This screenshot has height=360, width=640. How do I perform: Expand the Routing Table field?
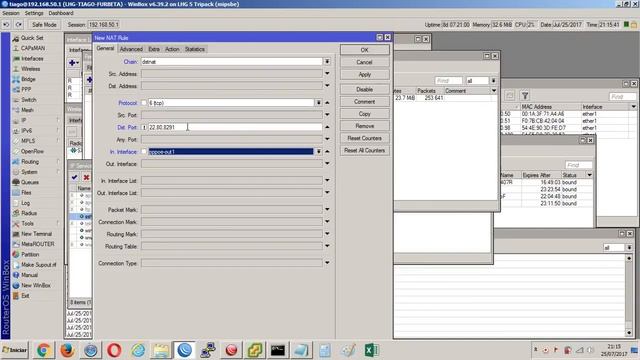327,247
